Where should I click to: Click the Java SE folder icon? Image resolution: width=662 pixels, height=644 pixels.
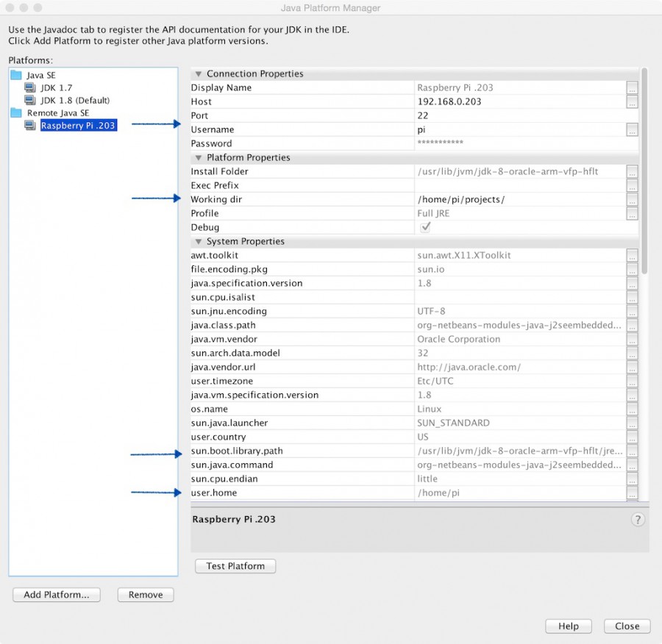pyautogui.click(x=16, y=75)
